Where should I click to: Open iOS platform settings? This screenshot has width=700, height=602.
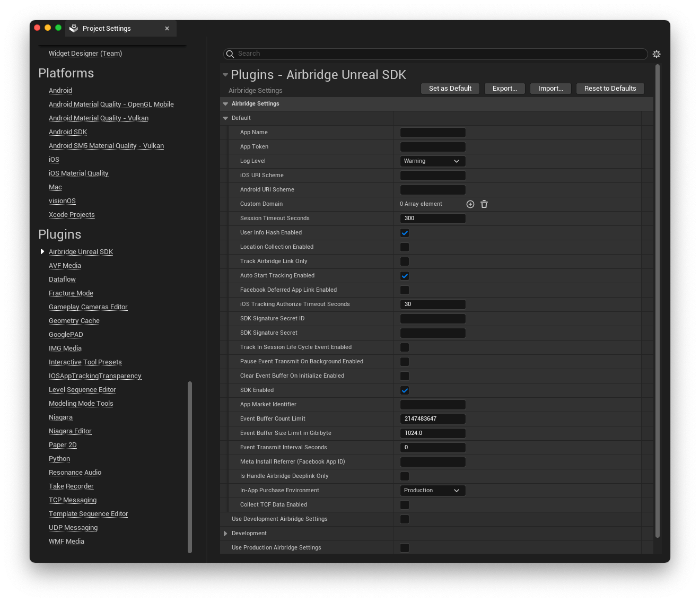[54, 160]
